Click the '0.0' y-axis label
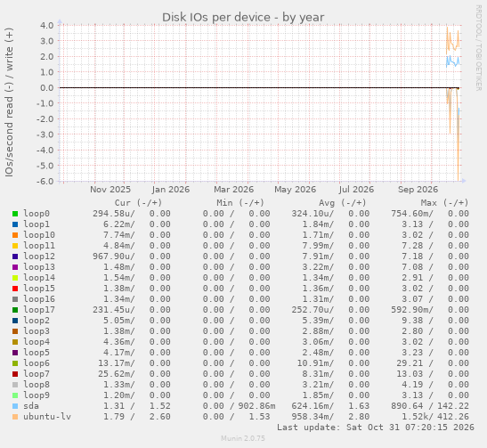Screen dimensions: 487x448 47,87
